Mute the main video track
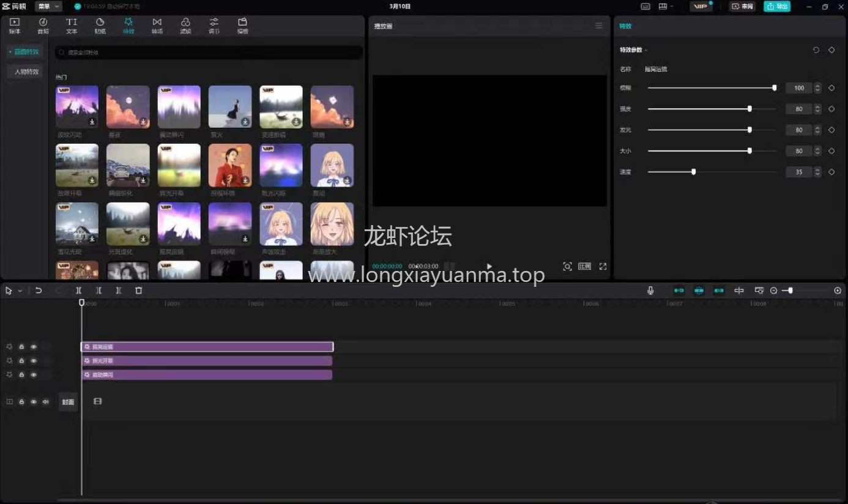 46,402
